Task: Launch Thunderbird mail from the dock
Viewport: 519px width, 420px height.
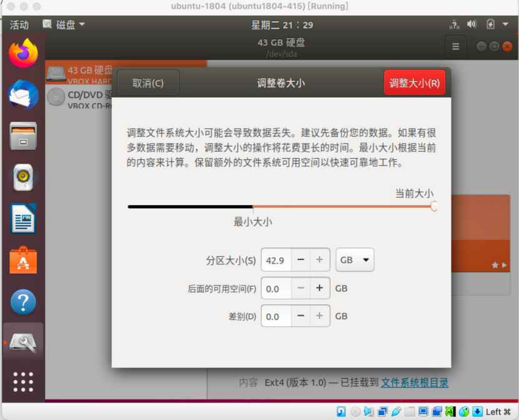Action: [23, 95]
